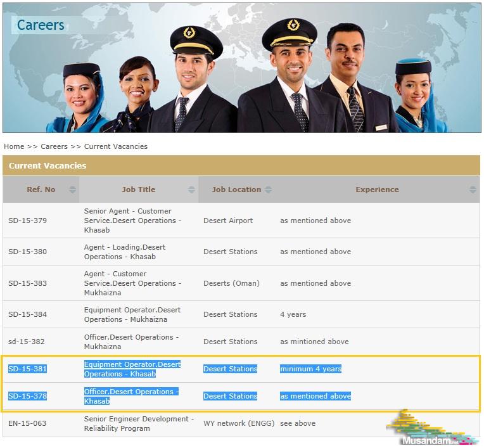
Task: Click the Job Title column header
Action: (x=139, y=189)
